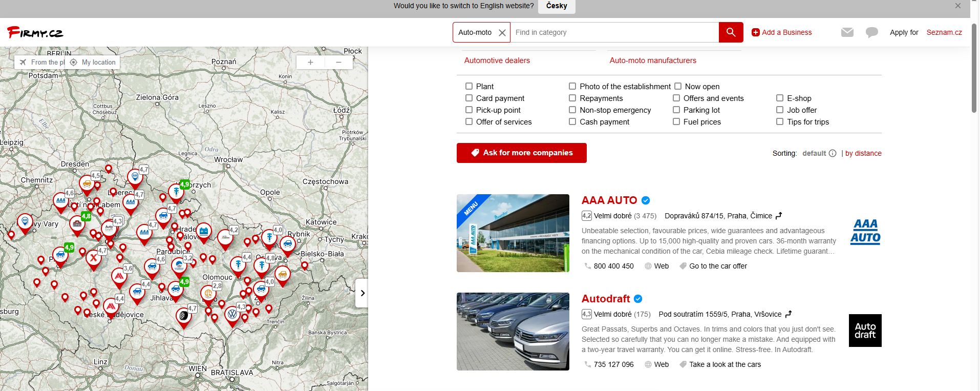Click AAA AUTO route directions icon
This screenshot has height=391, width=980.
pyautogui.click(x=779, y=216)
